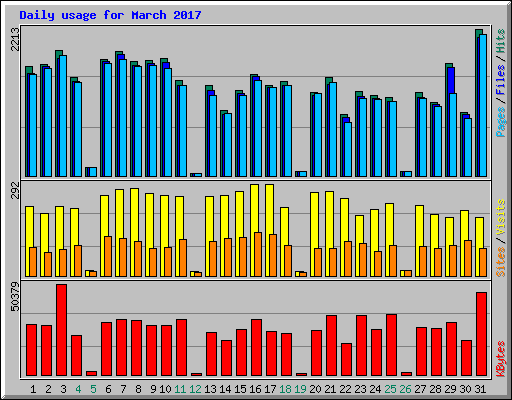Image resolution: width=512 pixels, height=400 pixels.
Task: Click the red KBytes bar for day 21
Action: [x=331, y=346]
